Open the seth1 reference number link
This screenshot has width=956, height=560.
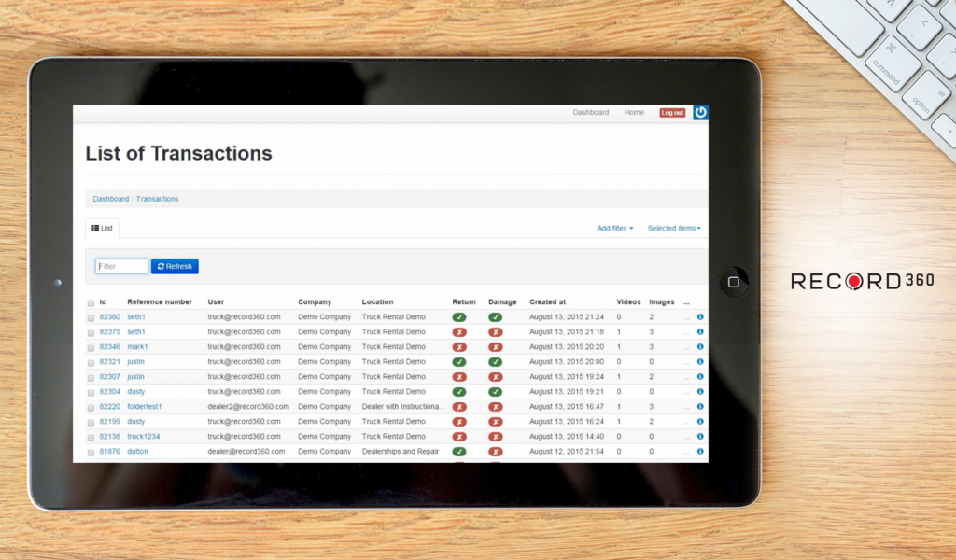click(135, 316)
